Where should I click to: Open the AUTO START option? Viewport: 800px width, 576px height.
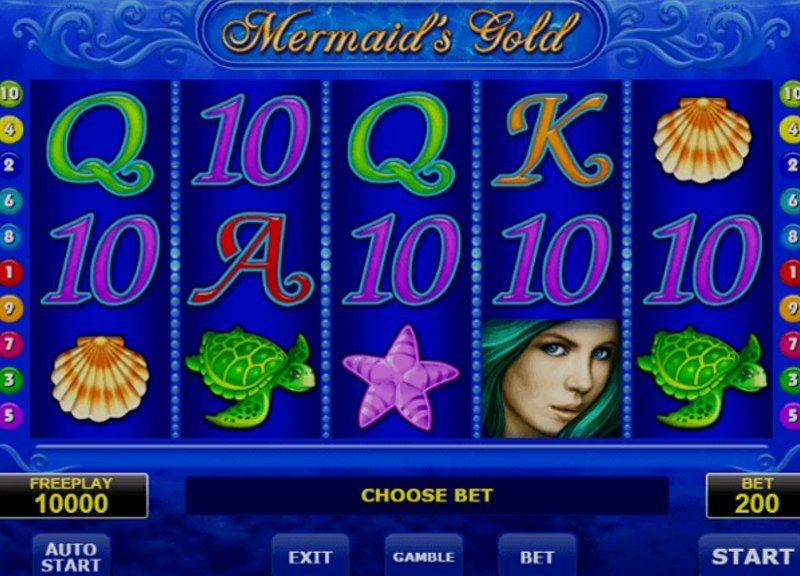tap(71, 556)
